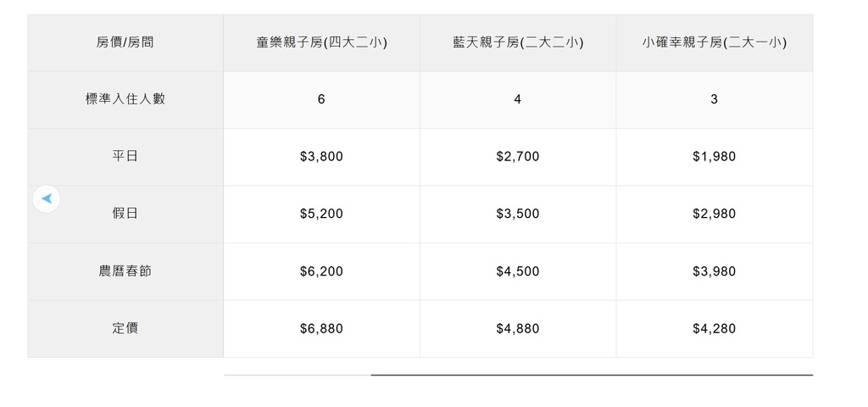
Task: Click the horizontal scrollbar thumb below table
Action: click(592, 375)
